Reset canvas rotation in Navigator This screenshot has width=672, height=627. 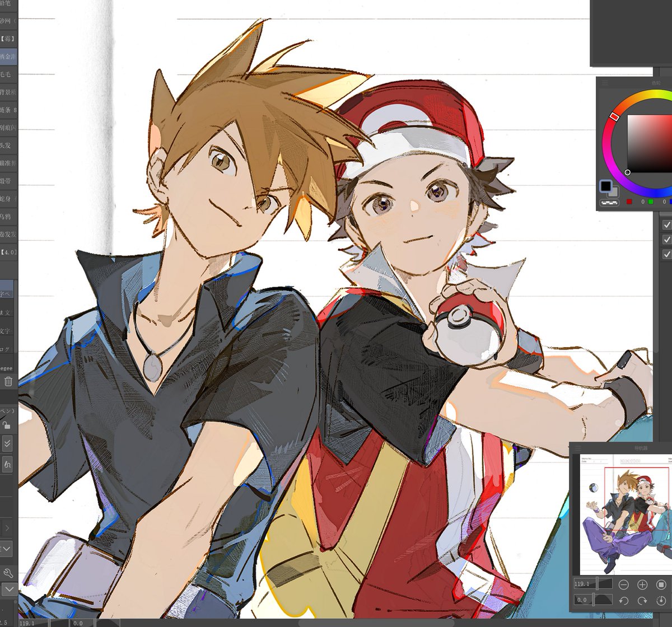coord(661,600)
